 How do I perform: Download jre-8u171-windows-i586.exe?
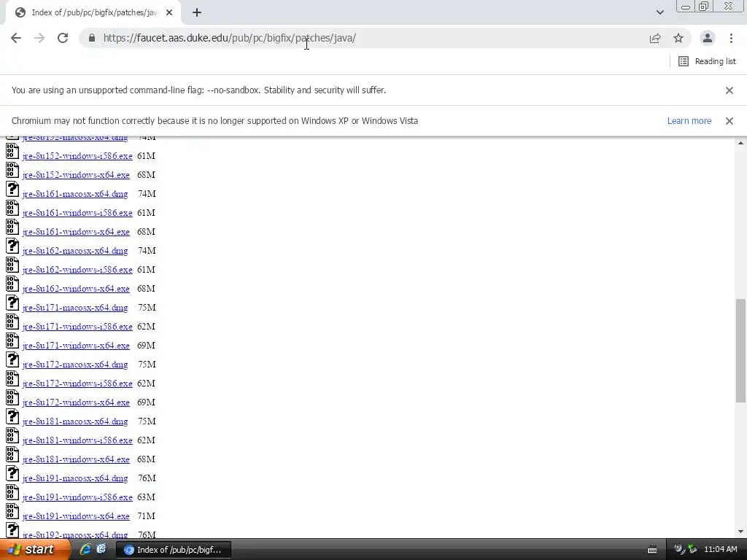[x=77, y=327]
